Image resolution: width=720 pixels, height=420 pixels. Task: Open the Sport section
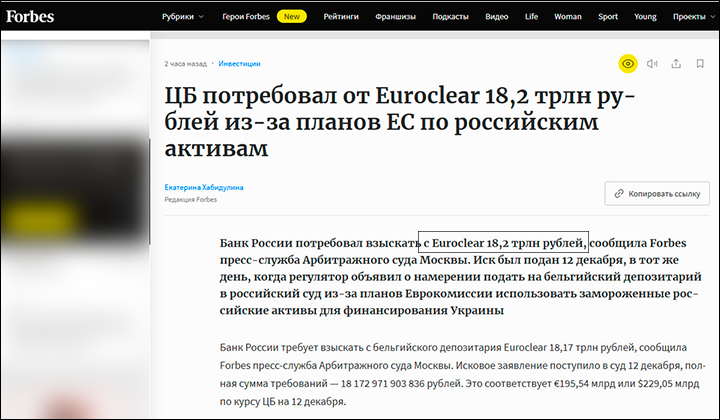coord(609,17)
